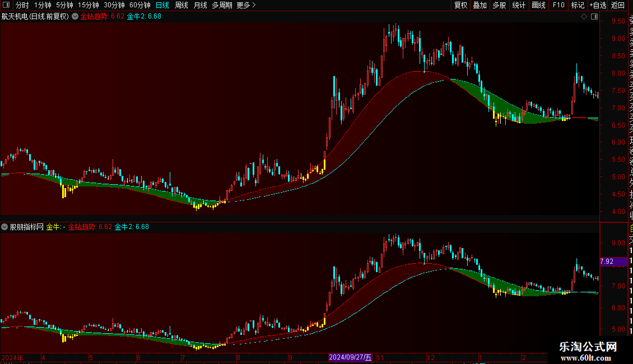This screenshot has height=364, width=633.
Task: Click the 复权 adjustment button
Action: pyautogui.click(x=460, y=5)
